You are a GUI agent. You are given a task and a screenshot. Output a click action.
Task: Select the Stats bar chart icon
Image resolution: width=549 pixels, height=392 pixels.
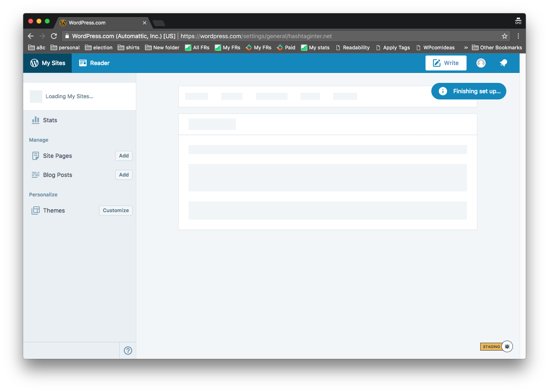[36, 120]
